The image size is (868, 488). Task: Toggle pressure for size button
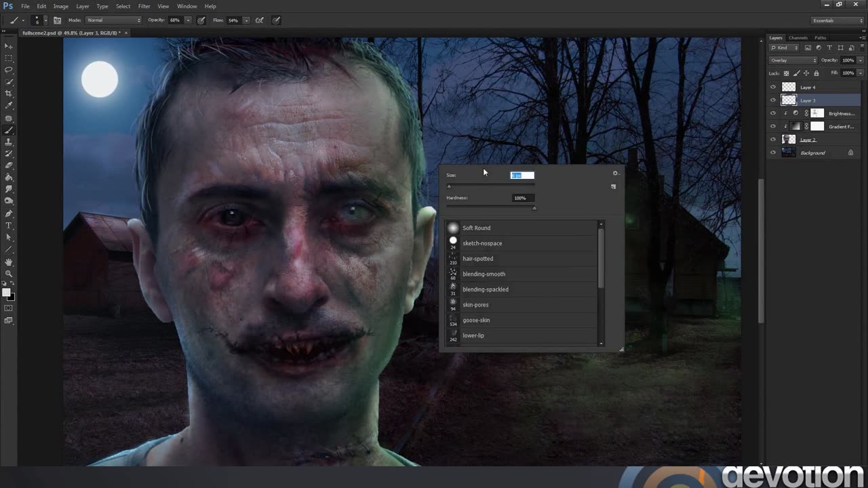[x=277, y=20]
